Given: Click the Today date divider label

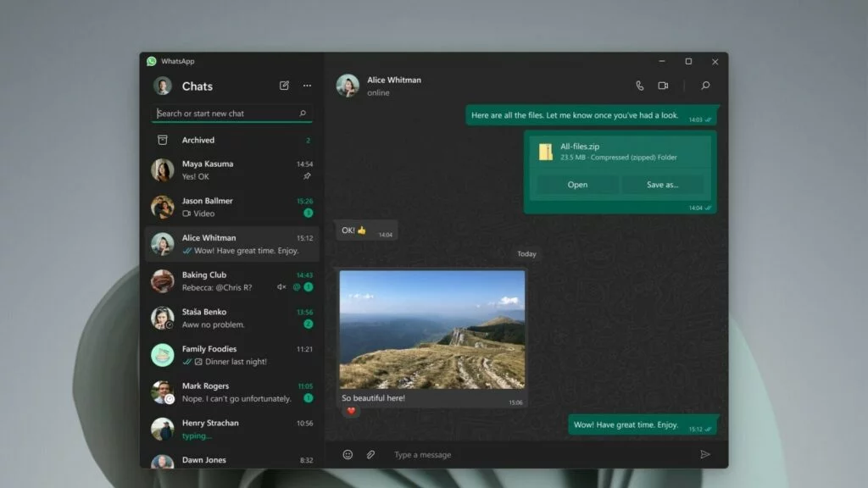Looking at the screenshot, I should (x=526, y=253).
